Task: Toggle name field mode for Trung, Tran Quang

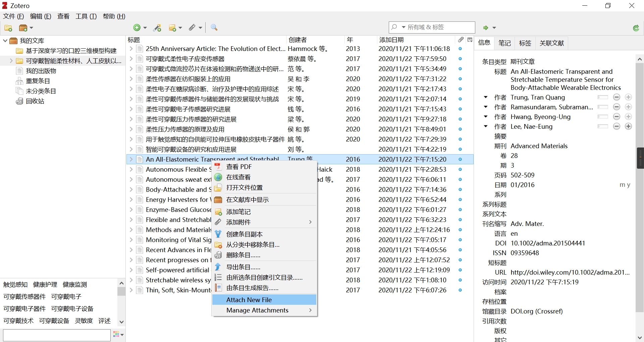Action: point(603,97)
